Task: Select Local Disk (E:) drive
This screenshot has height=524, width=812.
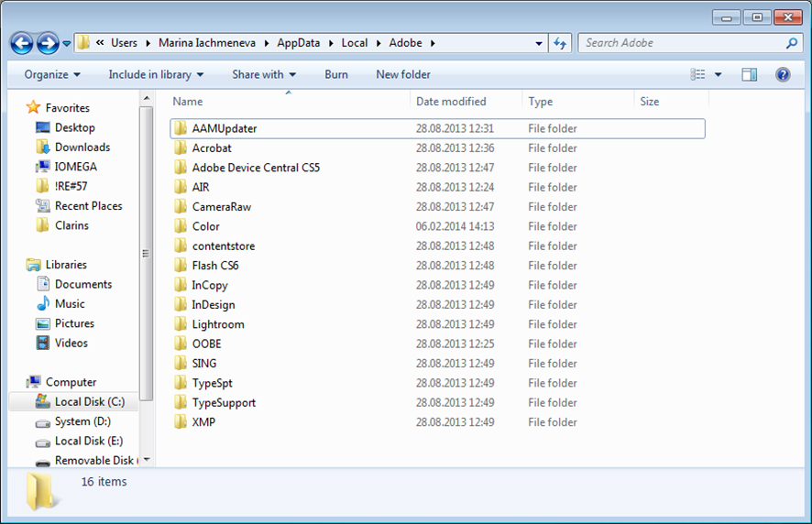Action: (89, 442)
